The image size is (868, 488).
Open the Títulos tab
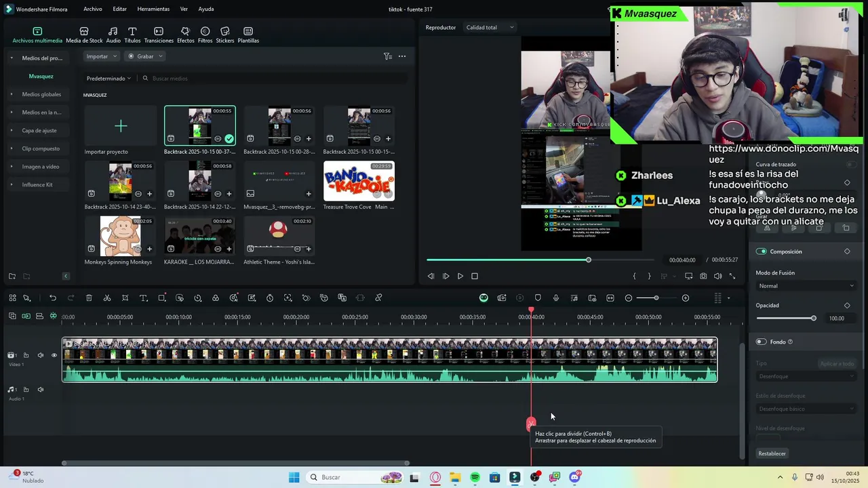tap(132, 35)
